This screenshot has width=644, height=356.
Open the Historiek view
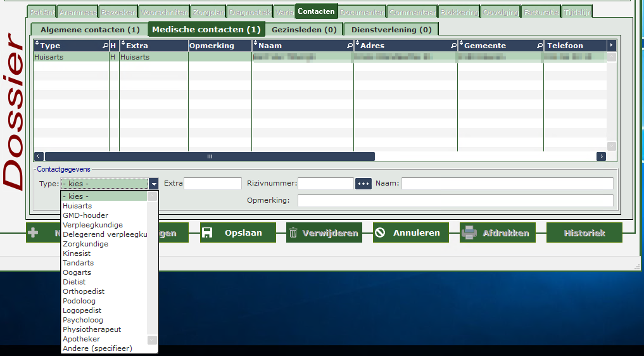click(584, 233)
